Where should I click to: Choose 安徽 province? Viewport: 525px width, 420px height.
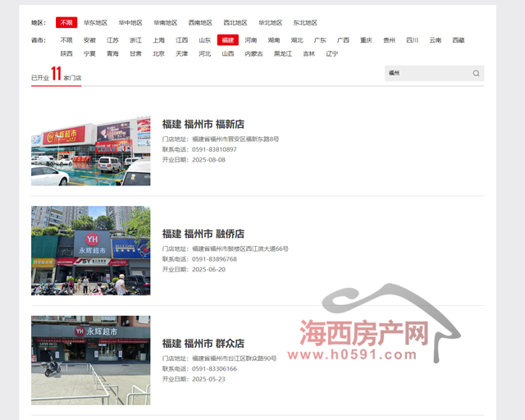(x=89, y=40)
